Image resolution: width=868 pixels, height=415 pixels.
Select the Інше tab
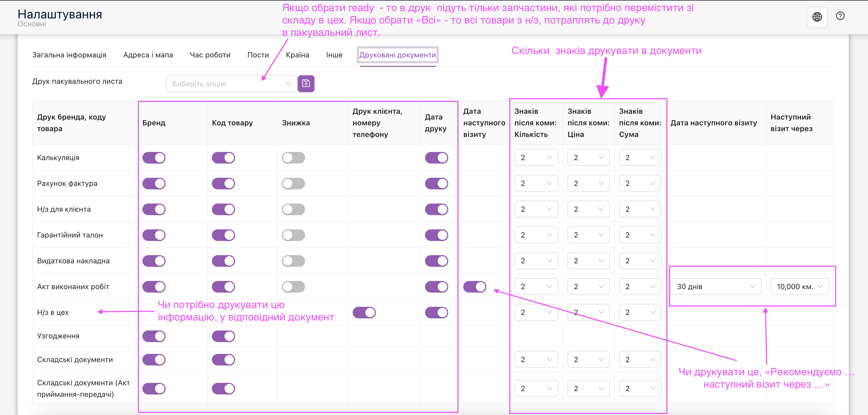[x=334, y=55]
